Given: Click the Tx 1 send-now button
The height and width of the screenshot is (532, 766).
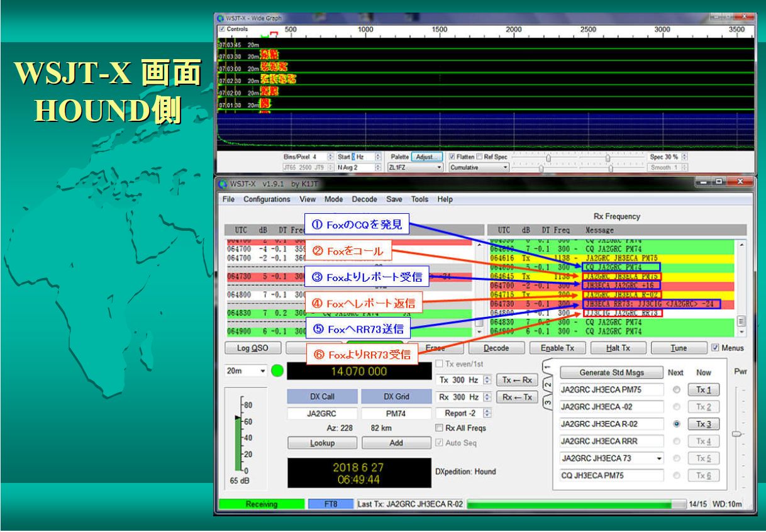Looking at the screenshot, I should tap(703, 390).
